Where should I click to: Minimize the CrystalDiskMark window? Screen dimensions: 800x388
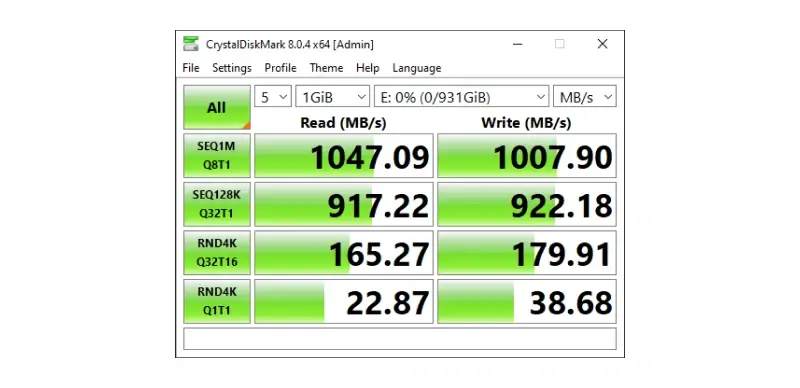[517, 44]
